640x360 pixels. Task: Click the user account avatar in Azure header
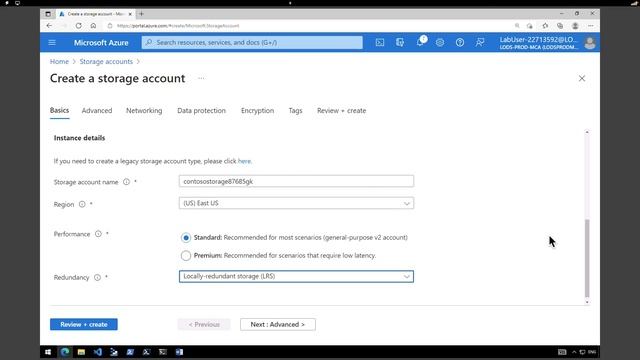pos(589,42)
